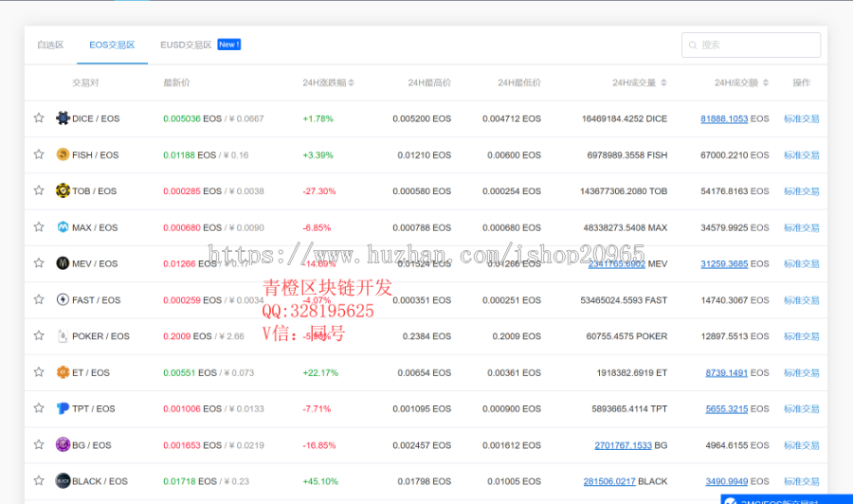Click the BLACK token logo icon

[x=63, y=480]
